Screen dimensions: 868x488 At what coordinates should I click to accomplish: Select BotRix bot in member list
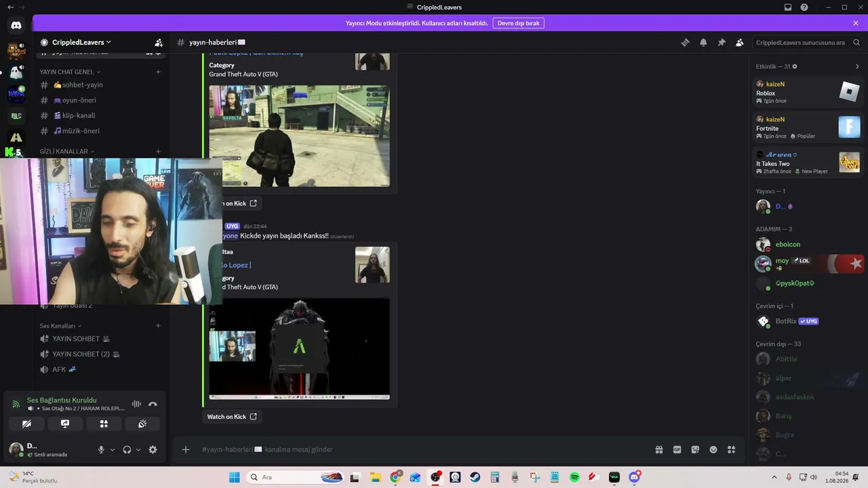[807, 321]
